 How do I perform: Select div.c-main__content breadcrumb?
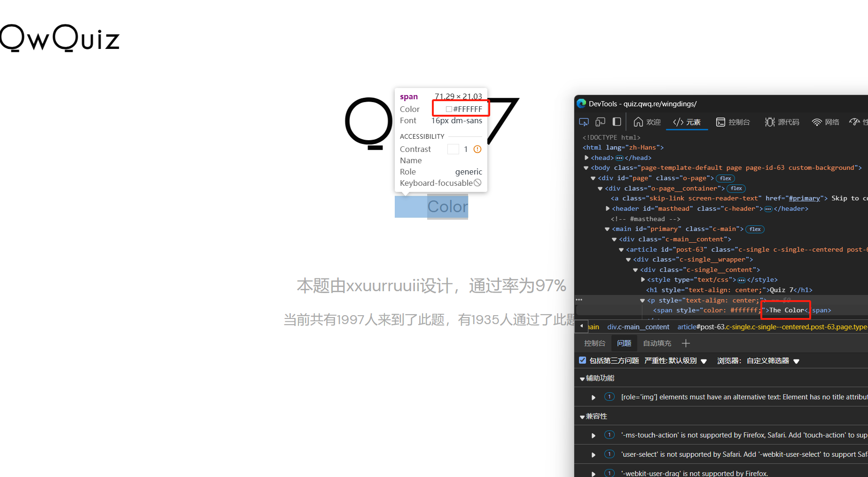click(x=638, y=327)
